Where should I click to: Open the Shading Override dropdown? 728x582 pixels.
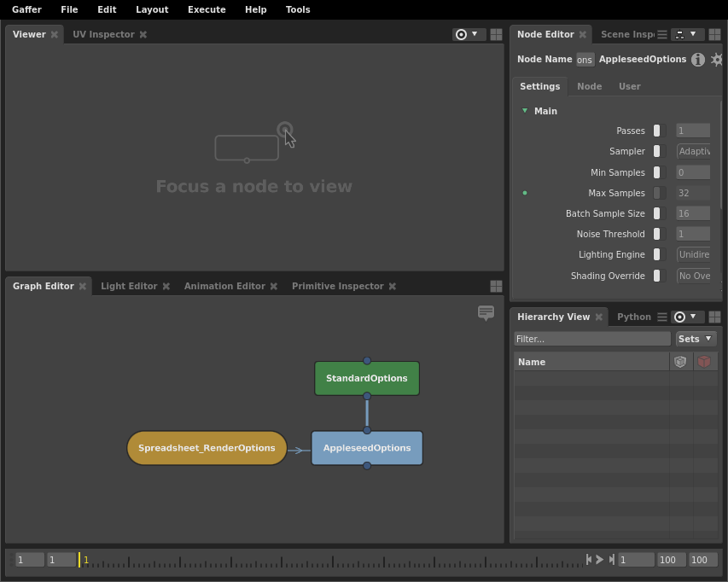[693, 276]
